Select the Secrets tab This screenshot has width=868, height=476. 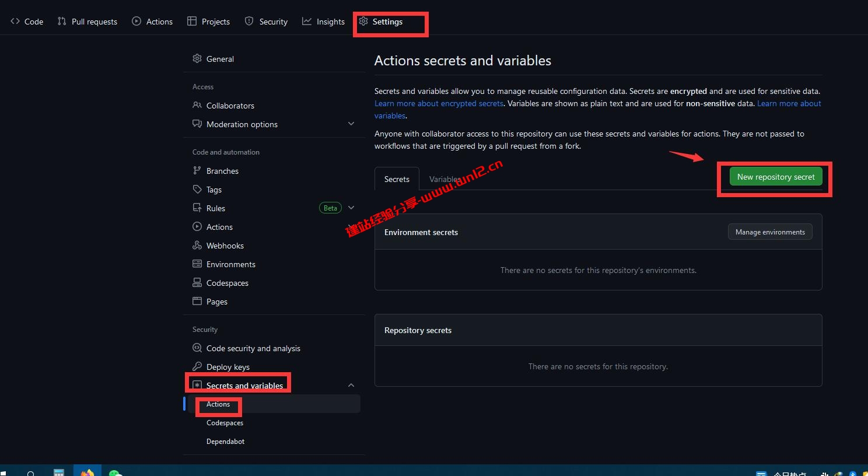point(397,179)
